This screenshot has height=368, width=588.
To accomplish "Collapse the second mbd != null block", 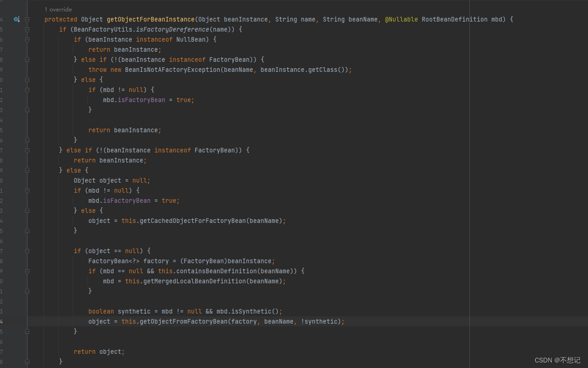I will tap(27, 190).
